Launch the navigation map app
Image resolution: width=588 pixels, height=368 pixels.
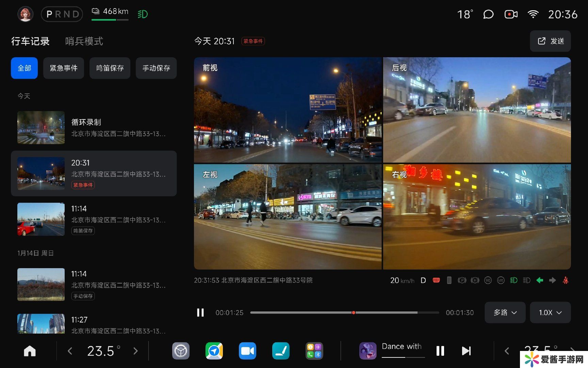click(x=214, y=351)
